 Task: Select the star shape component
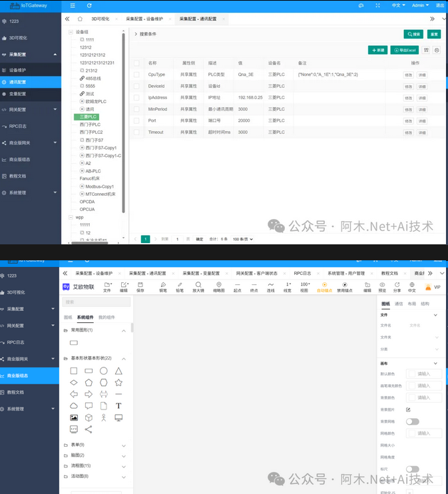(118, 383)
